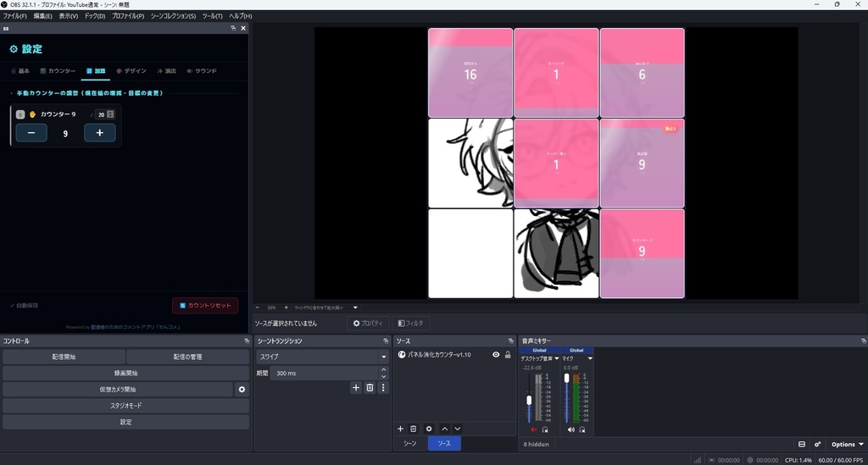
Task: Increment transition duration with the up arrow
Action: pos(384,370)
